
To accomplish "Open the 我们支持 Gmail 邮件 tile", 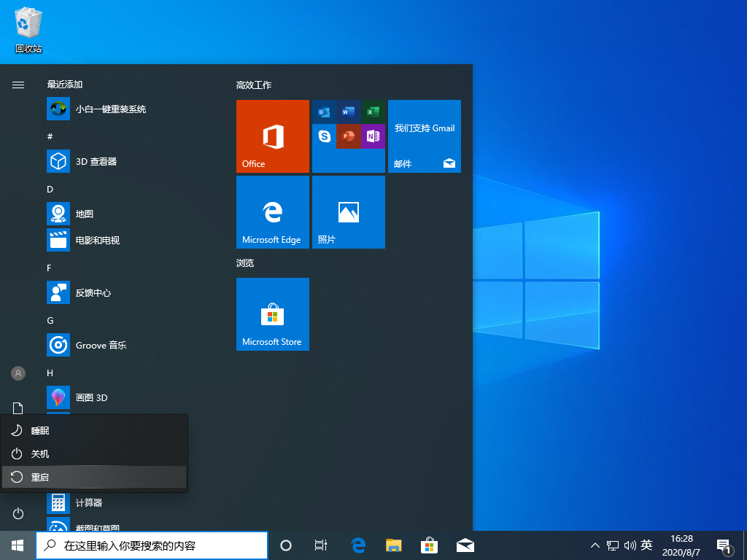I will pos(424,136).
